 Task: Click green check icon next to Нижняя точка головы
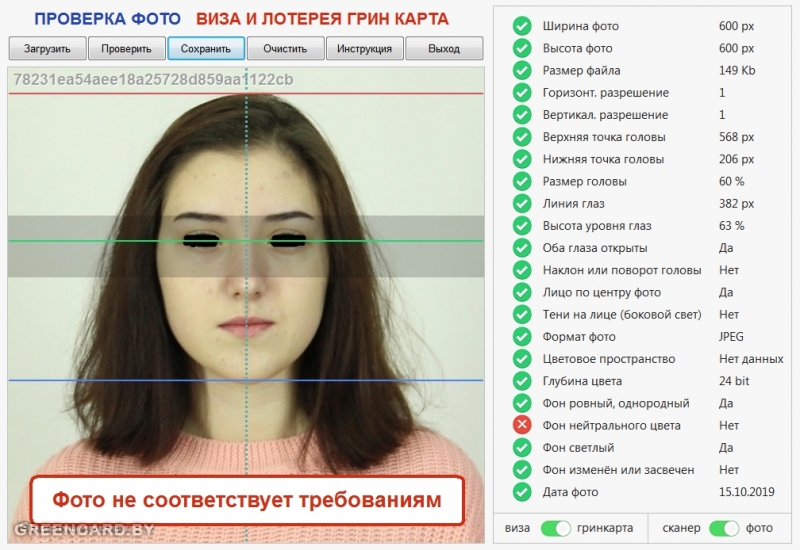tap(522, 159)
